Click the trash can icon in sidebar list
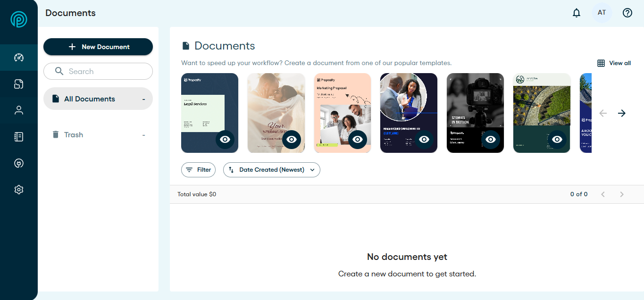The image size is (644, 300). click(x=56, y=135)
